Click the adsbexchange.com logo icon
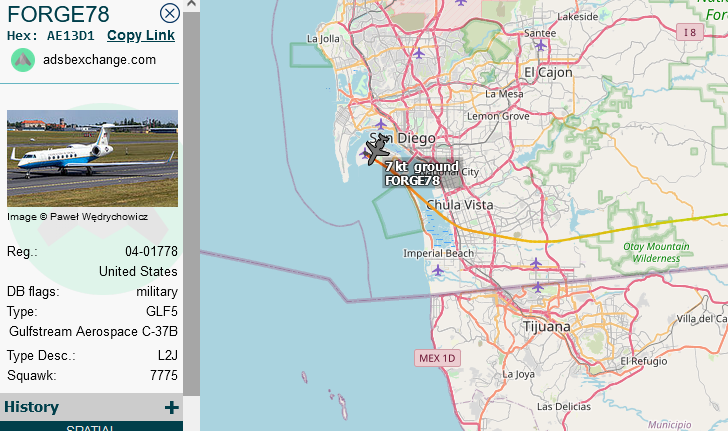Viewport: 728px width, 431px height. click(x=23, y=60)
